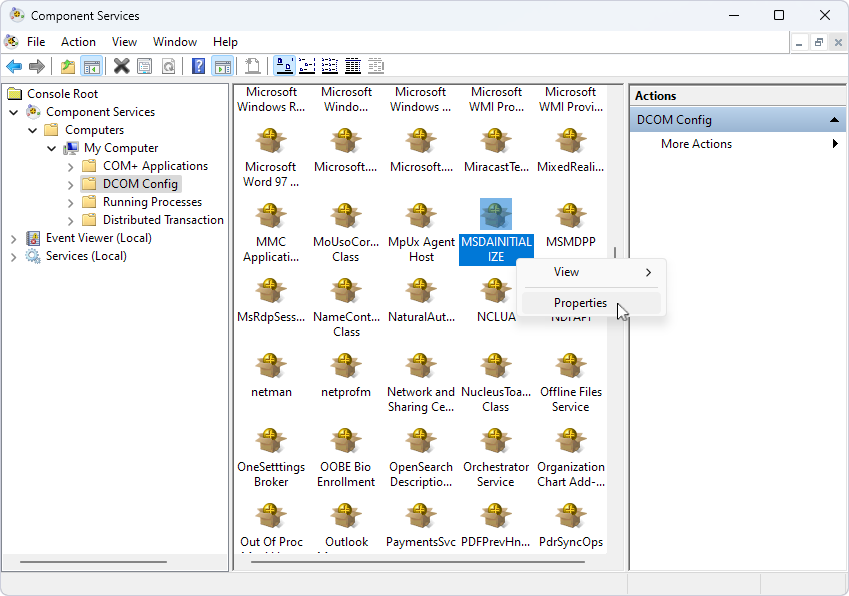Screen dimensions: 849x596
Task: Open the Help menu
Action: click(x=225, y=42)
